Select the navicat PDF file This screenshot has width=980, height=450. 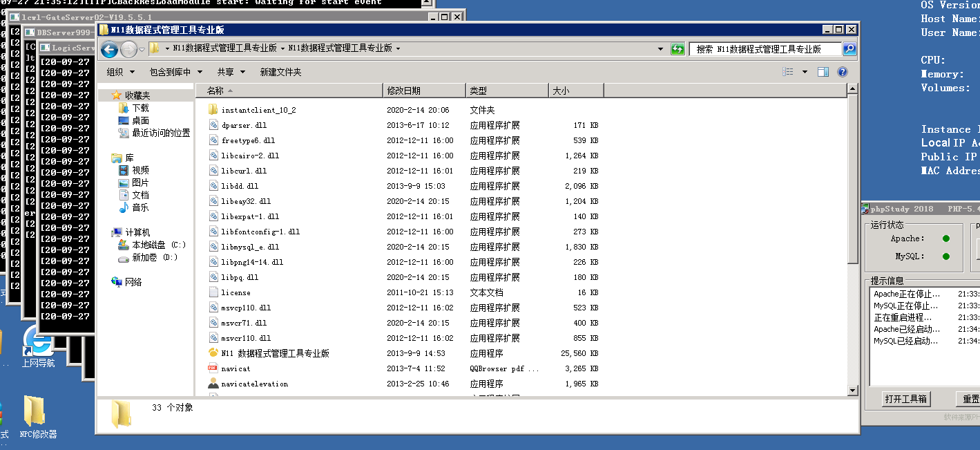pyautogui.click(x=236, y=368)
